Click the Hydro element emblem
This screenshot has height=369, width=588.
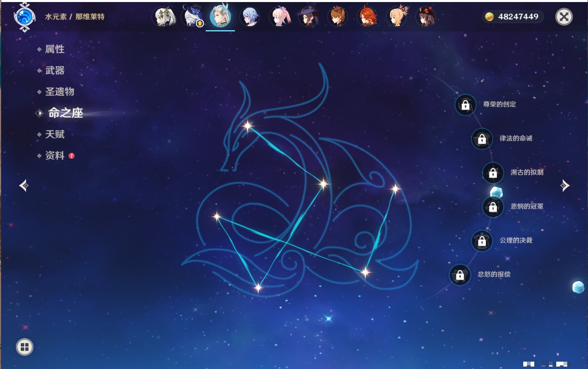coord(24,17)
